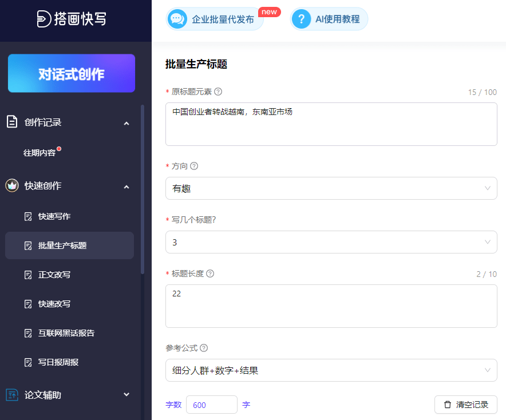The height and width of the screenshot is (420, 506).
Task: Click the document icon beside 创作记录
Action: tap(12, 122)
